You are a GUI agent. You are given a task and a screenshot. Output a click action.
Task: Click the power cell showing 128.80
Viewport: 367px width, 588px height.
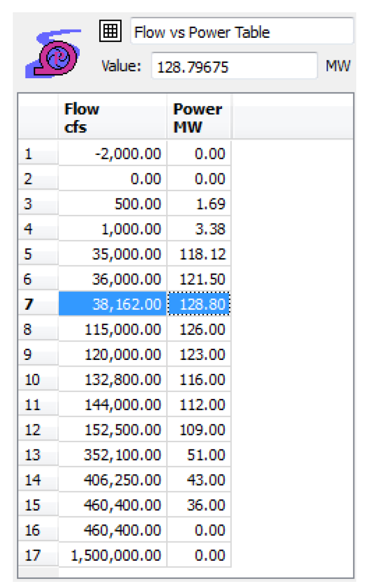click(199, 305)
